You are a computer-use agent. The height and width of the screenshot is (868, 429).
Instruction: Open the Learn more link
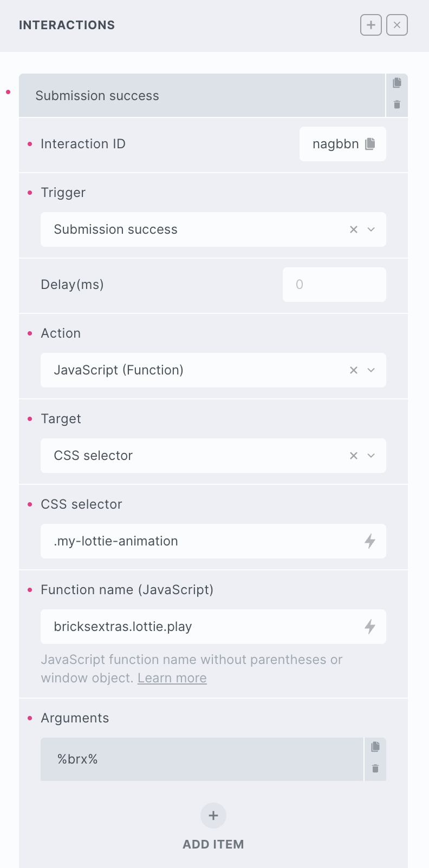(x=172, y=678)
